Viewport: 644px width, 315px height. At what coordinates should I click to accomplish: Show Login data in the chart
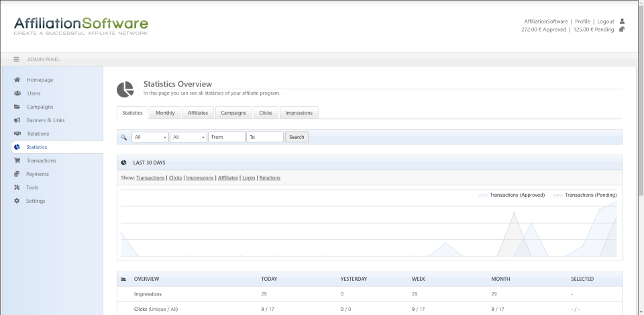point(248,178)
